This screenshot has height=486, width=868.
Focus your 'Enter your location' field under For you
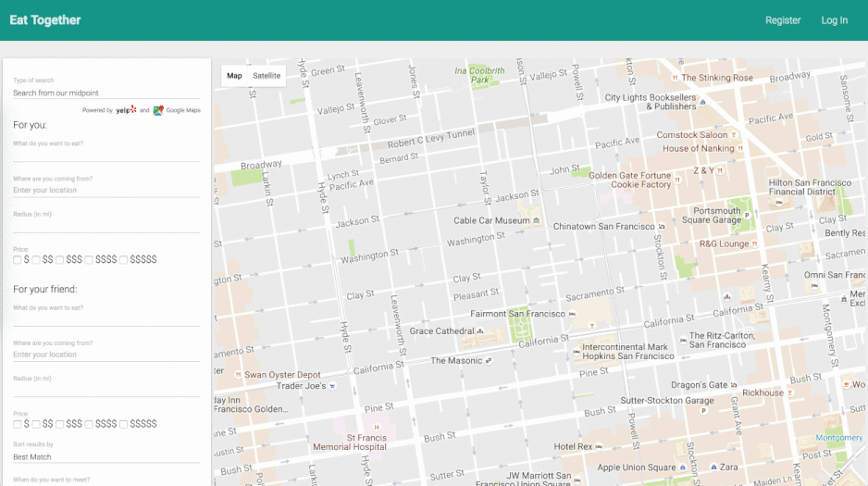click(x=106, y=190)
